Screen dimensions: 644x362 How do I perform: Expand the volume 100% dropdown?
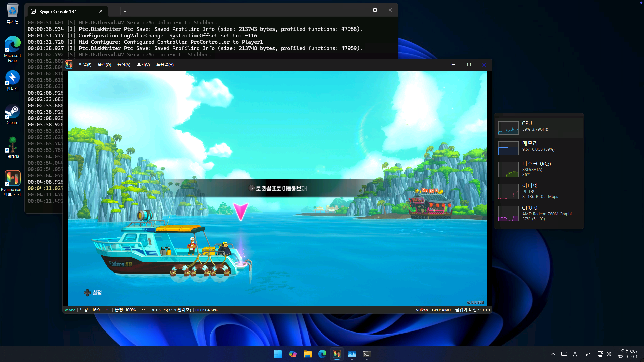click(143, 310)
